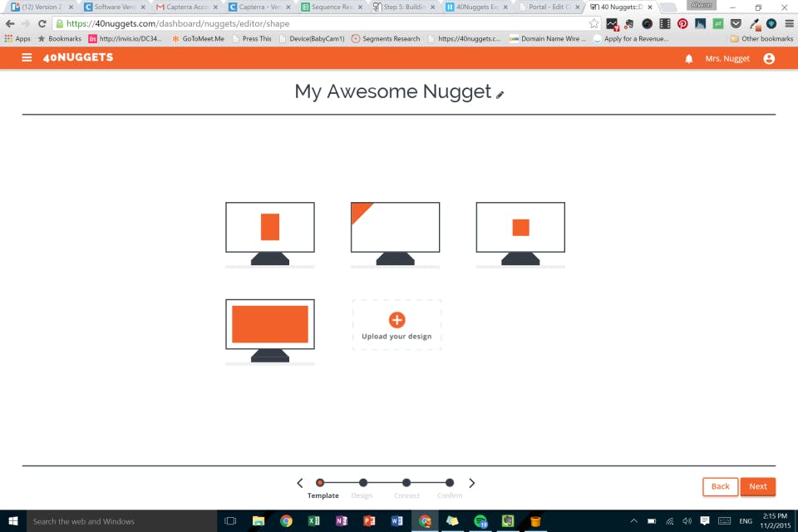Go to next step with right chevron
Image resolution: width=798 pixels, height=532 pixels.
(472, 483)
